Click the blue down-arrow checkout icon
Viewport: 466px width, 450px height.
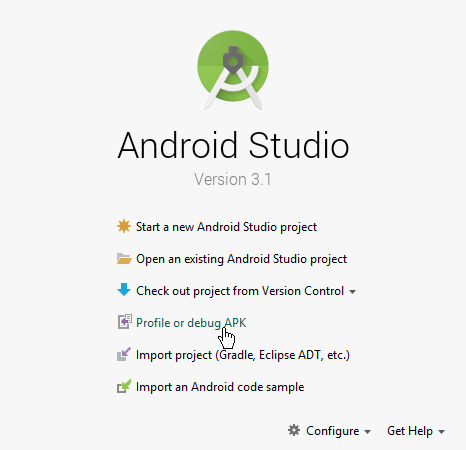click(124, 290)
